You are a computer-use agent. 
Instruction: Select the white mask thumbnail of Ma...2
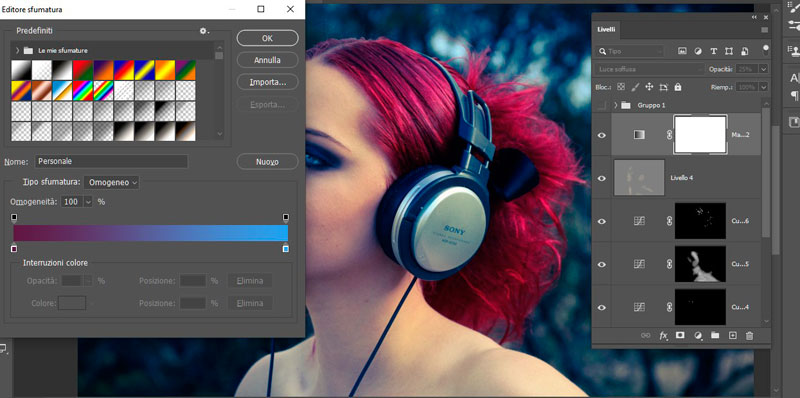point(700,135)
